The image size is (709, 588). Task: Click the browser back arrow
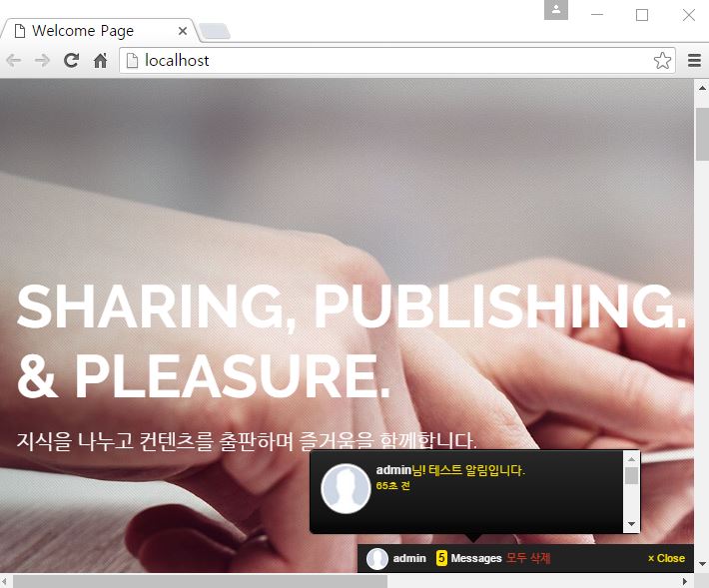point(14,61)
